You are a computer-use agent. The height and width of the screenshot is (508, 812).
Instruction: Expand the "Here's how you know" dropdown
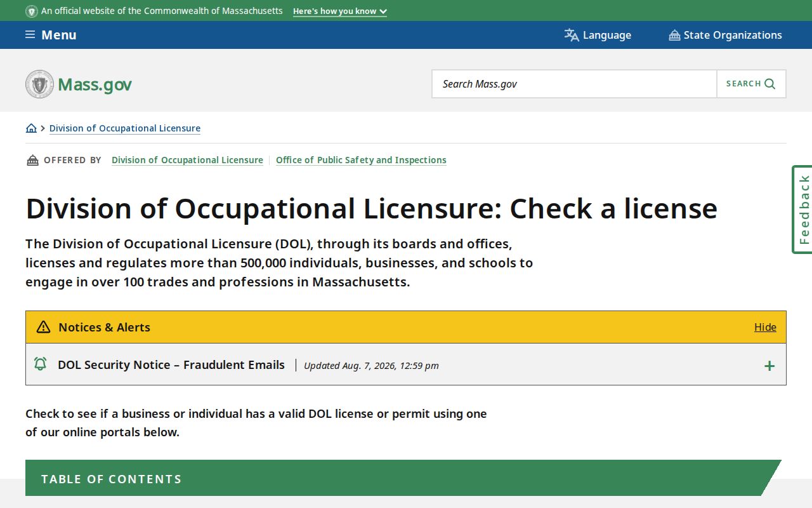tap(339, 11)
